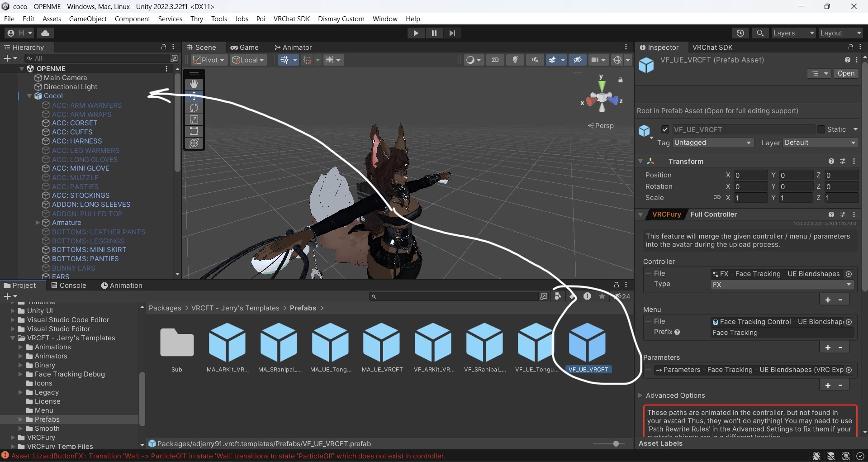This screenshot has width=868, height=462.
Task: Select the Scale tool
Action: click(194, 119)
